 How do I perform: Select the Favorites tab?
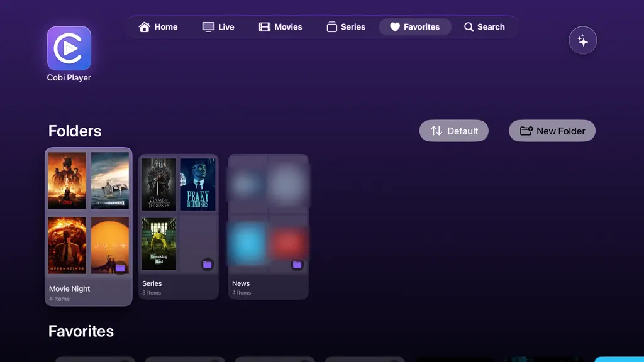coord(415,27)
